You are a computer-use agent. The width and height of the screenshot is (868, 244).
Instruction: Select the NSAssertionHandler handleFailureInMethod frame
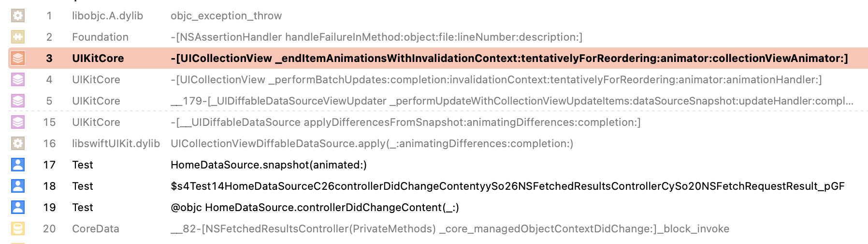376,37
